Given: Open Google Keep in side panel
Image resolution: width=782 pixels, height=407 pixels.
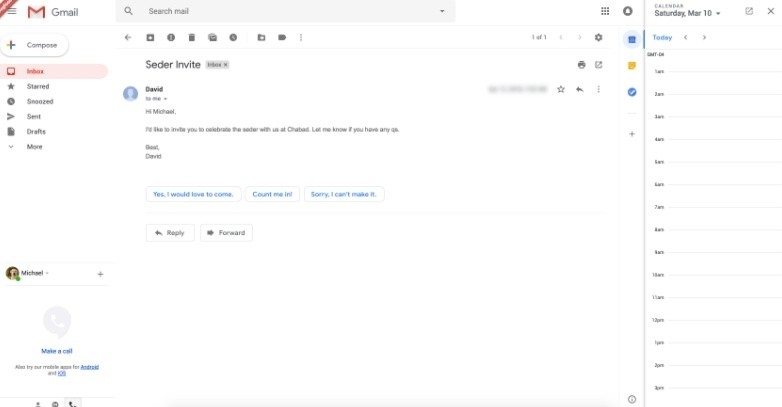Looking at the screenshot, I should pyautogui.click(x=631, y=65).
